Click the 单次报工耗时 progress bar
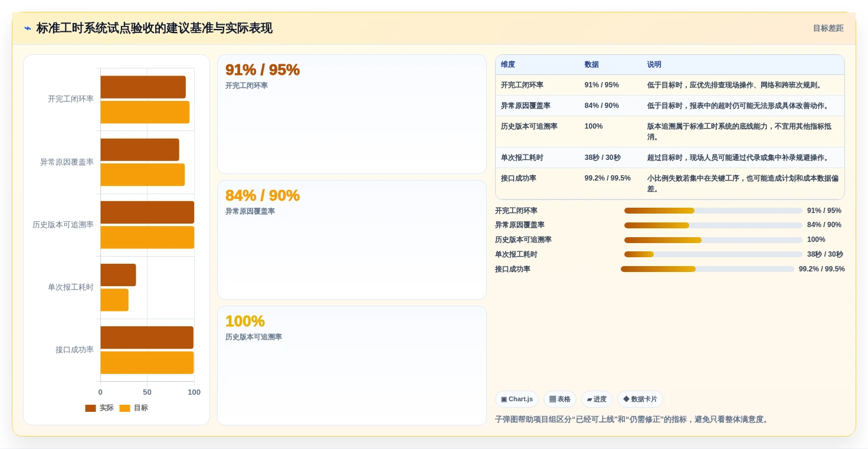This screenshot has width=868, height=449. (713, 254)
